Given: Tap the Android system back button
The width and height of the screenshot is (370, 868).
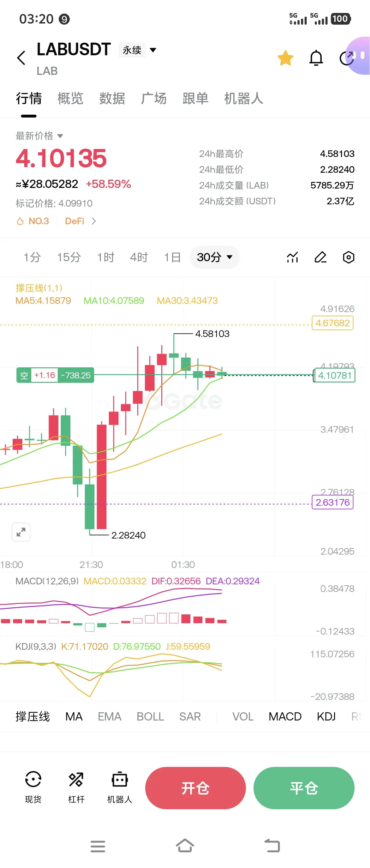Looking at the screenshot, I should [272, 846].
